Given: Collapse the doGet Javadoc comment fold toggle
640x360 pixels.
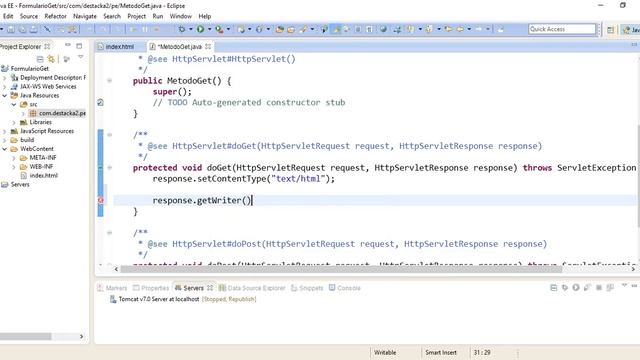Looking at the screenshot, I should [x=109, y=135].
